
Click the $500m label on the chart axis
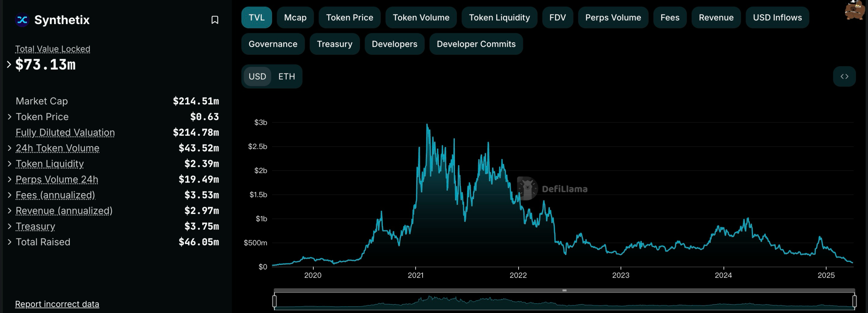(255, 243)
